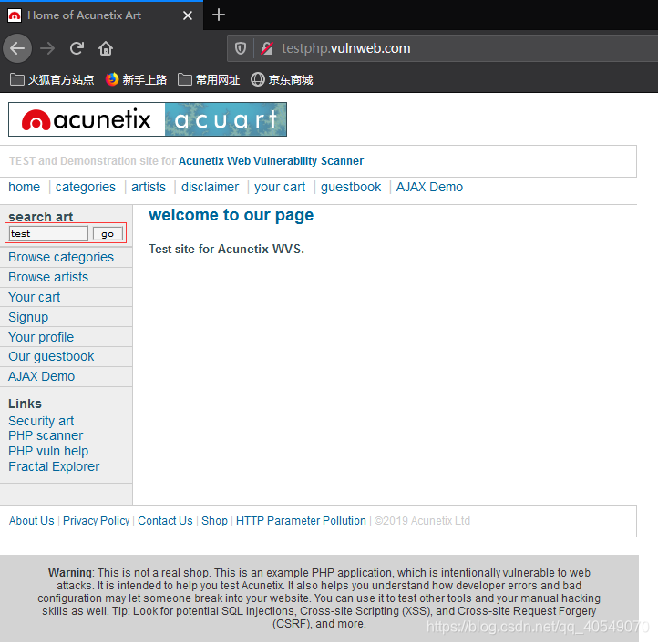
Task: Click the acuart banner image
Action: click(226, 119)
